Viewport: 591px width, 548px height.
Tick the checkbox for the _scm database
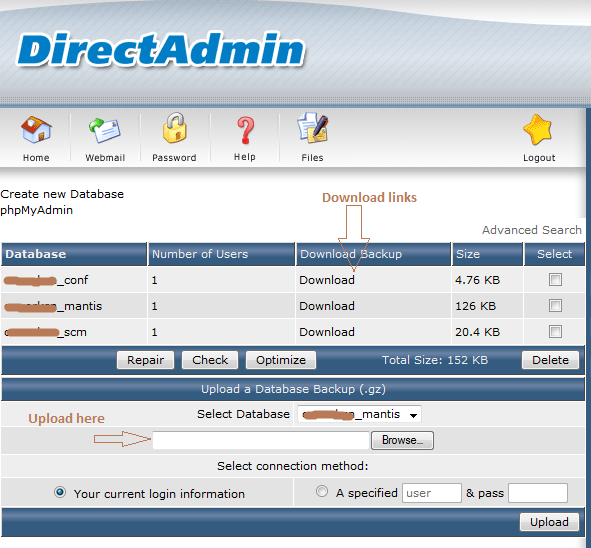[x=555, y=332]
